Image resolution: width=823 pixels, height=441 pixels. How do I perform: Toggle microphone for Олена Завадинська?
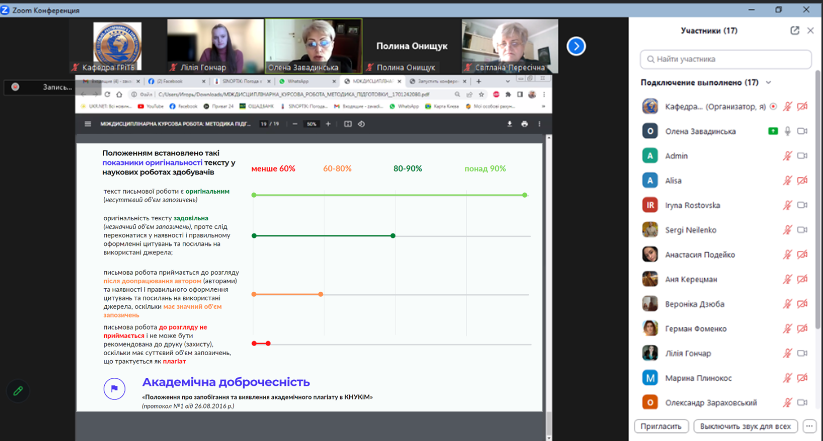[x=787, y=131]
